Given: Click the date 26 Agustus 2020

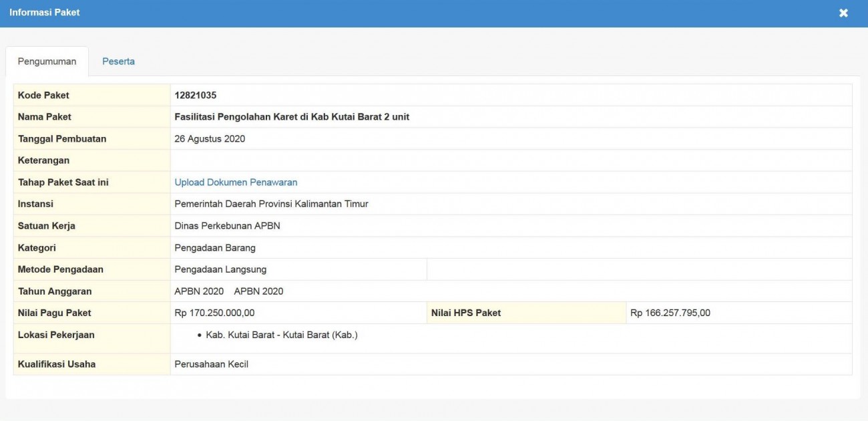Looking at the screenshot, I should coord(210,139).
